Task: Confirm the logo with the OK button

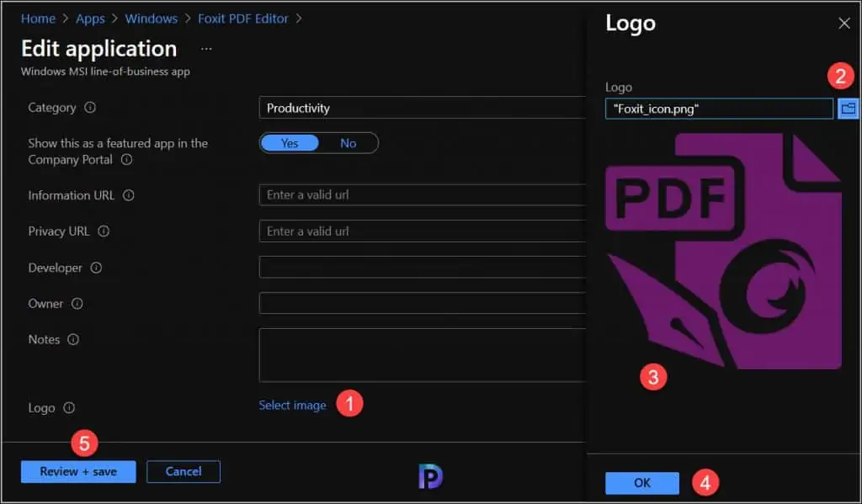Action: pyautogui.click(x=642, y=483)
